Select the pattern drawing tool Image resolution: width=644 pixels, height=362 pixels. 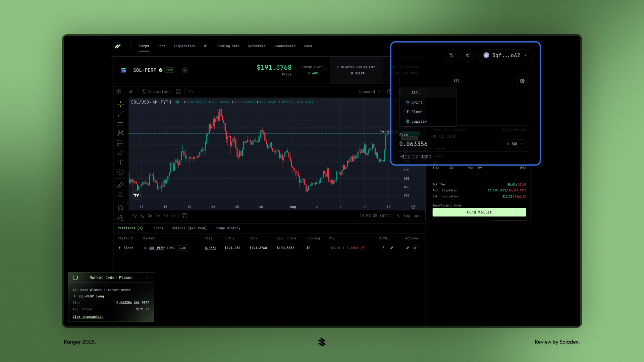tap(120, 133)
